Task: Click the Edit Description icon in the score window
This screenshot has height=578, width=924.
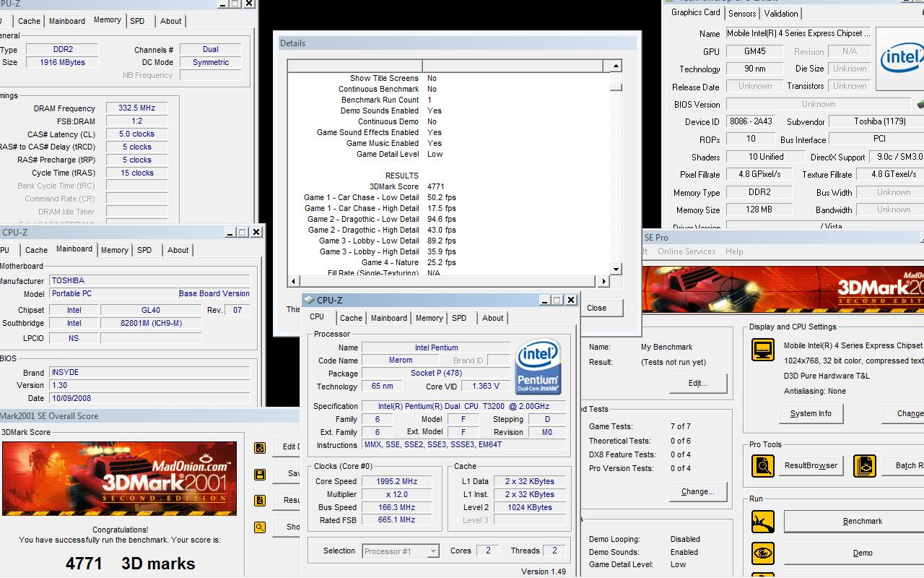Action: coord(260,448)
